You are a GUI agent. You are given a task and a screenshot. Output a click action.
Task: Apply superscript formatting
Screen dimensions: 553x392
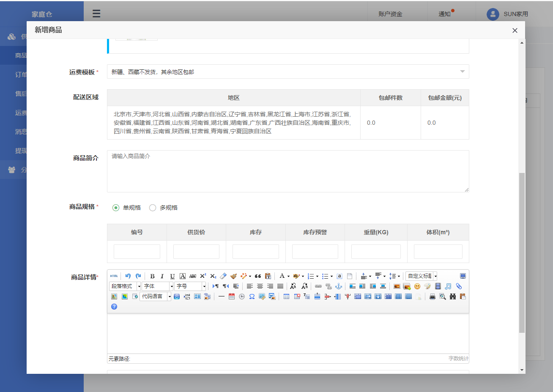pos(203,276)
